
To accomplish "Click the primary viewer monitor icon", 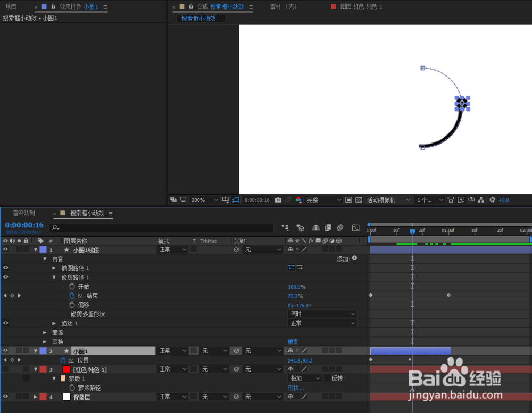I will click(x=183, y=200).
